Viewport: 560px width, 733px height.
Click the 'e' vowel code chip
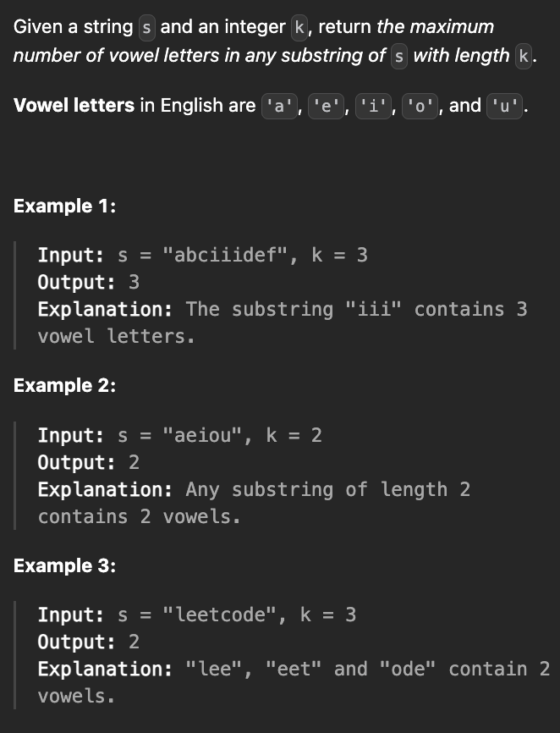(x=326, y=107)
